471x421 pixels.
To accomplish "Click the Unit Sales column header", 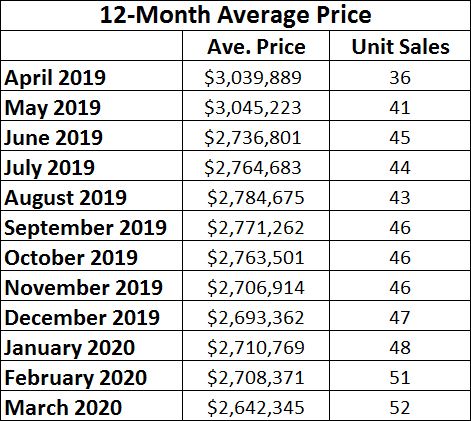I will [400, 46].
